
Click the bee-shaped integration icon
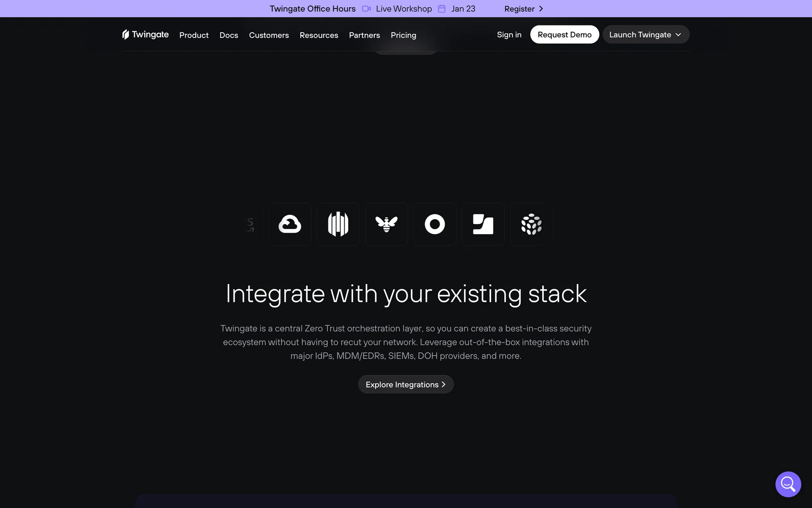pyautogui.click(x=386, y=224)
